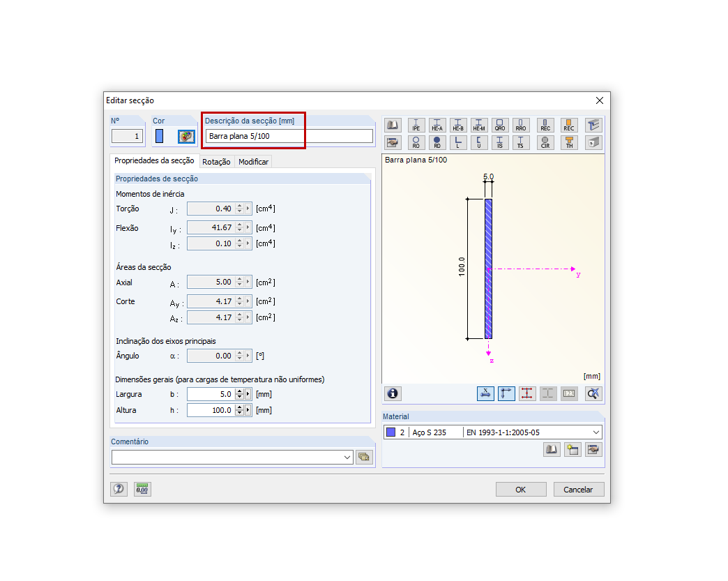The height and width of the screenshot is (581, 728).
Task: Reset the preview zoom magnifier icon
Action: pyautogui.click(x=593, y=393)
